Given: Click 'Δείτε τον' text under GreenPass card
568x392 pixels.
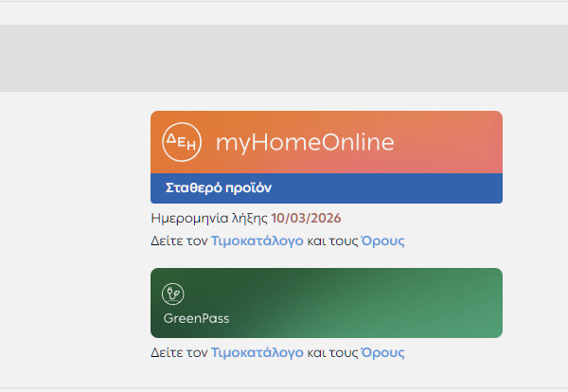Looking at the screenshot, I should 179,352.
